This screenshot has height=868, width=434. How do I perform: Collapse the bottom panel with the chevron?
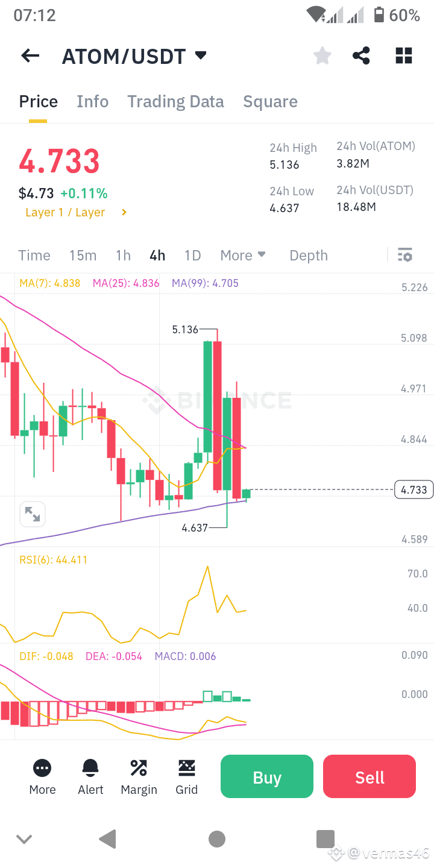point(24,838)
